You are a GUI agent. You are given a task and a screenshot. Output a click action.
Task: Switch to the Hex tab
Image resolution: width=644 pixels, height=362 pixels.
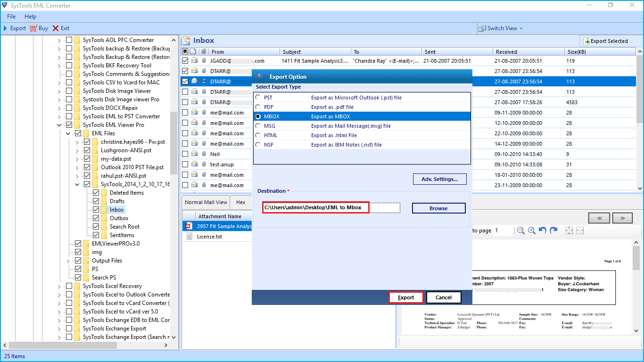click(241, 202)
